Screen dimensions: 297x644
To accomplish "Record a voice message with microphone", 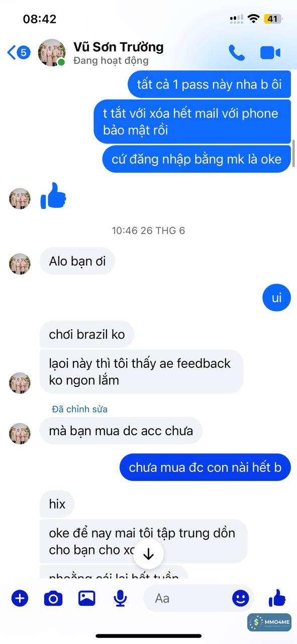I will (120, 598).
